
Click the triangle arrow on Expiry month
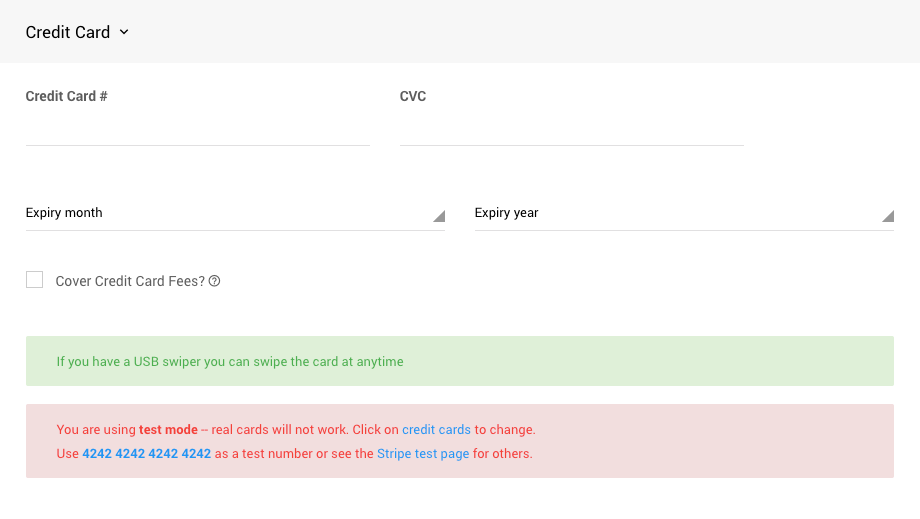click(x=438, y=216)
